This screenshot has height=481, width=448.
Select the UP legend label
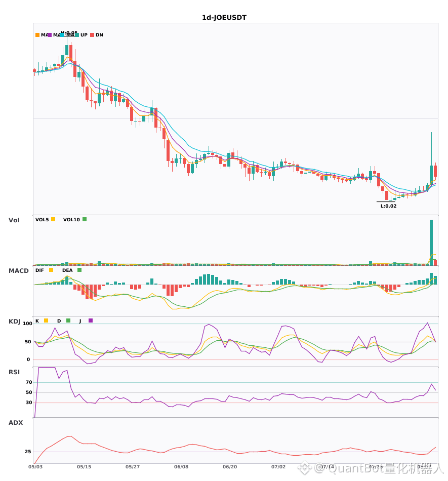pos(84,35)
